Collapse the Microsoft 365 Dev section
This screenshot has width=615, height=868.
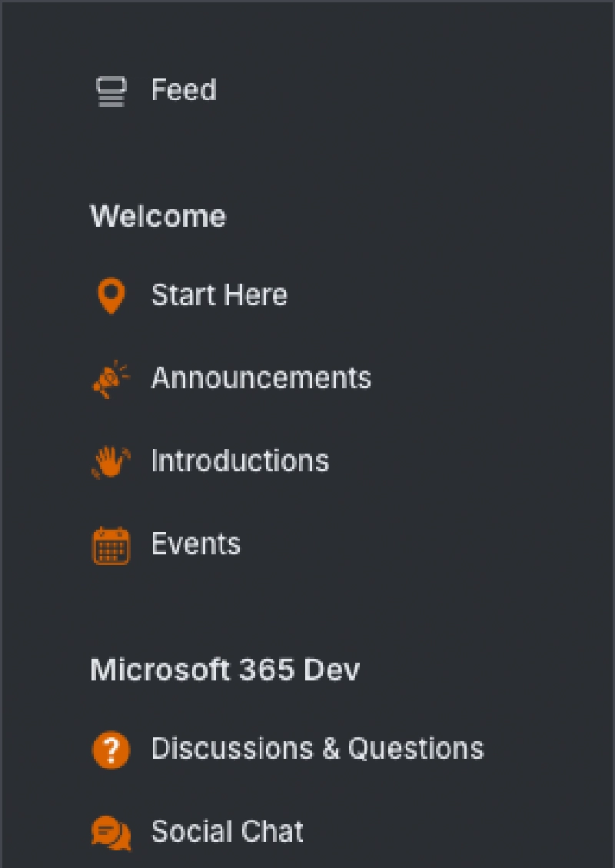[224, 670]
